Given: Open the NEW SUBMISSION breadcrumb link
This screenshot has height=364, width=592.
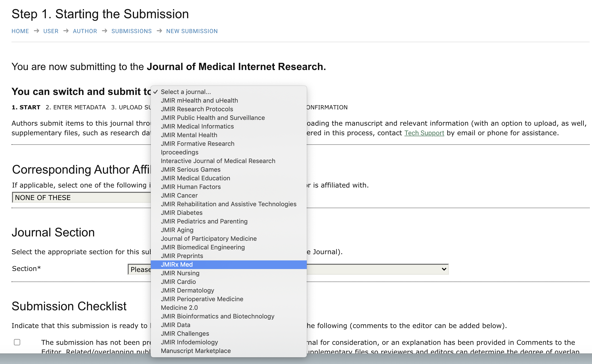Looking at the screenshot, I should pyautogui.click(x=192, y=31).
